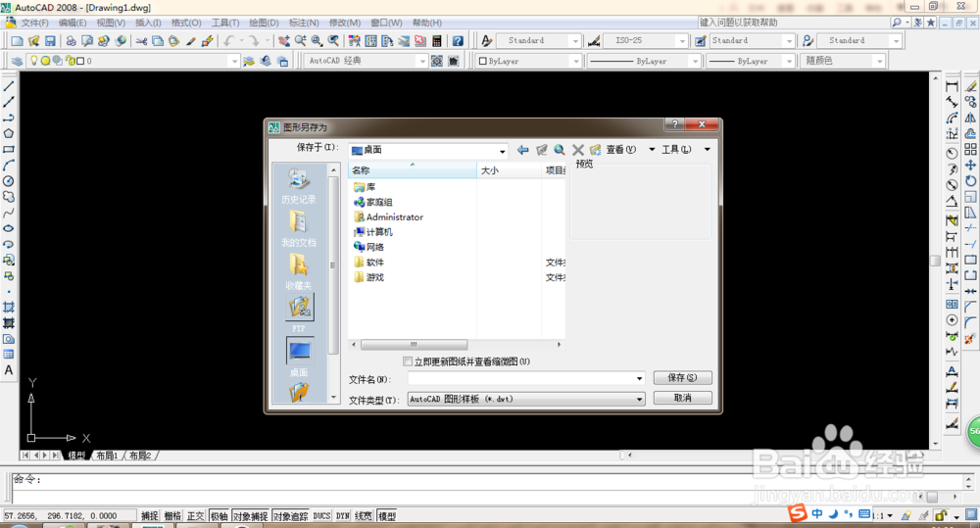The width and height of the screenshot is (980, 528).
Task: Toggle the DYN dynamic input button
Action: tap(342, 515)
